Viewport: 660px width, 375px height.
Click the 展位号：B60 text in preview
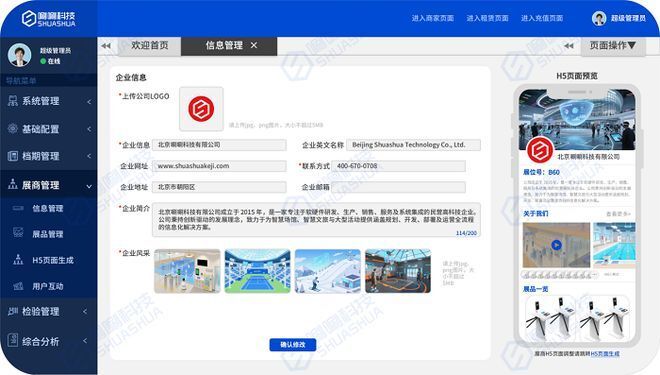click(541, 172)
